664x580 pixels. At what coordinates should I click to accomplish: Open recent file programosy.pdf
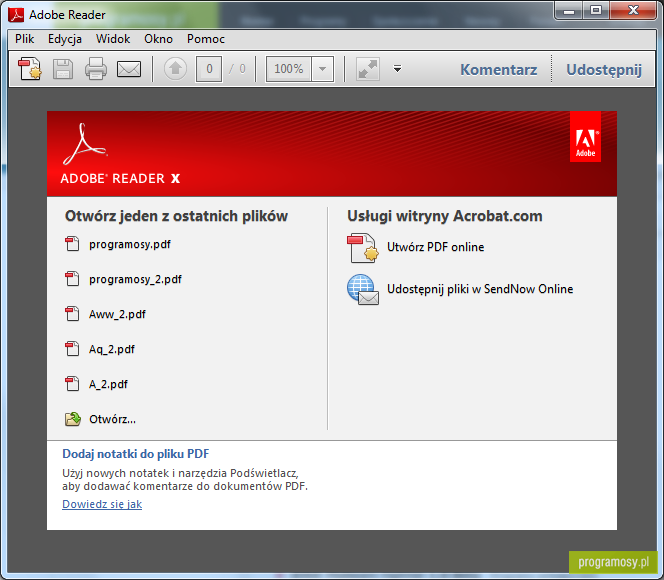click(130, 244)
